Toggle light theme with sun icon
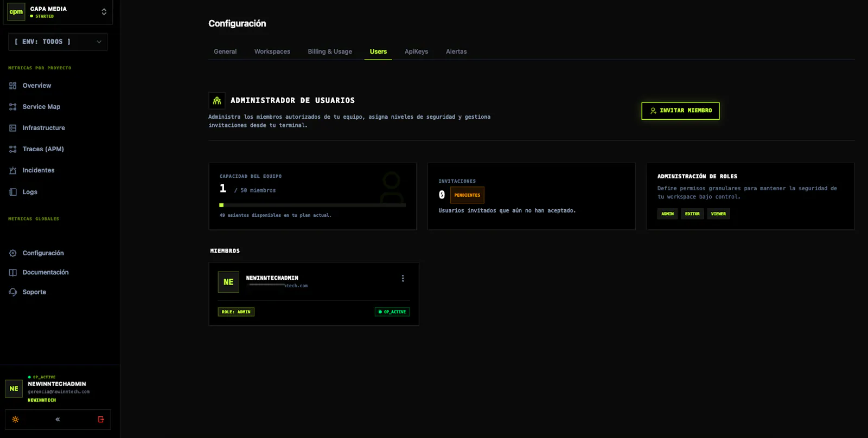This screenshot has width=868, height=438. (15, 420)
